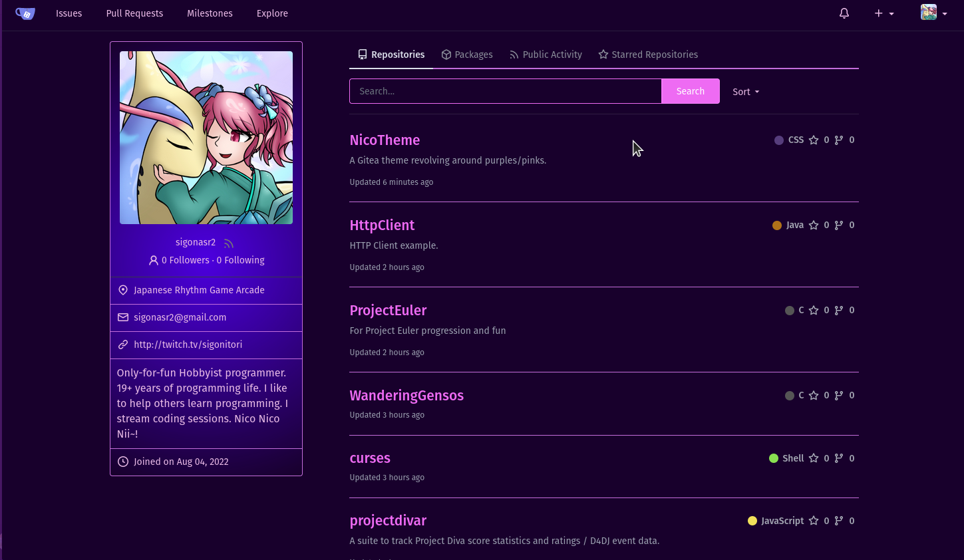Viewport: 964px width, 560px height.
Task: Open the ProjectEuler repository
Action: point(388,311)
